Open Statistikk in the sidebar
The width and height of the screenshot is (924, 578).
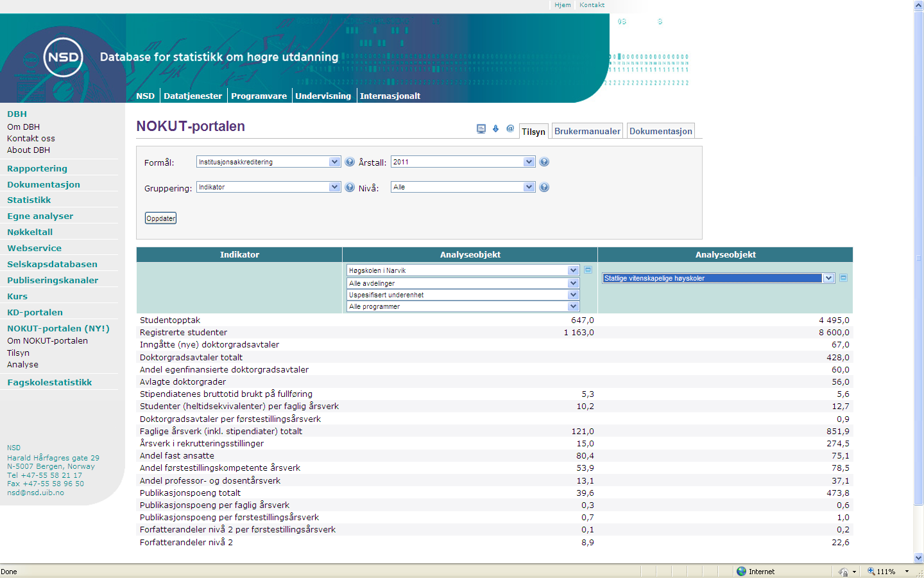[x=29, y=200]
